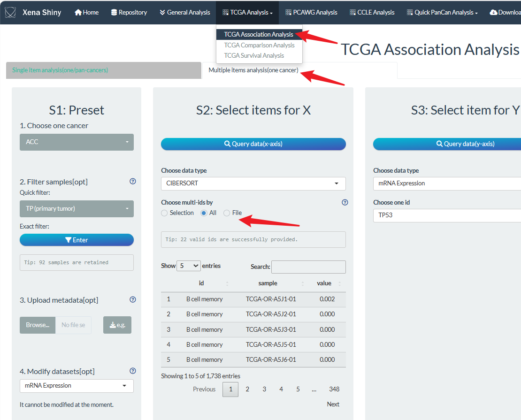Click help icon beside Modify datasets
Image resolution: width=521 pixels, height=420 pixels.
(133, 371)
